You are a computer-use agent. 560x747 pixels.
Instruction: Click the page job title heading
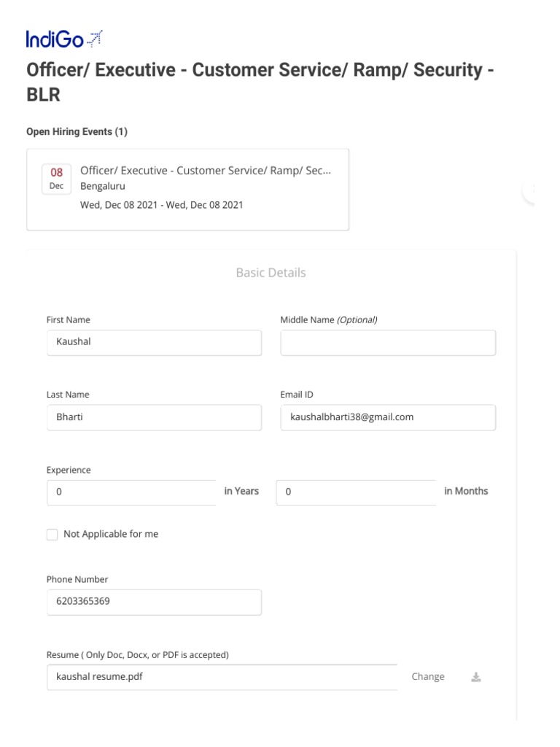click(x=260, y=82)
